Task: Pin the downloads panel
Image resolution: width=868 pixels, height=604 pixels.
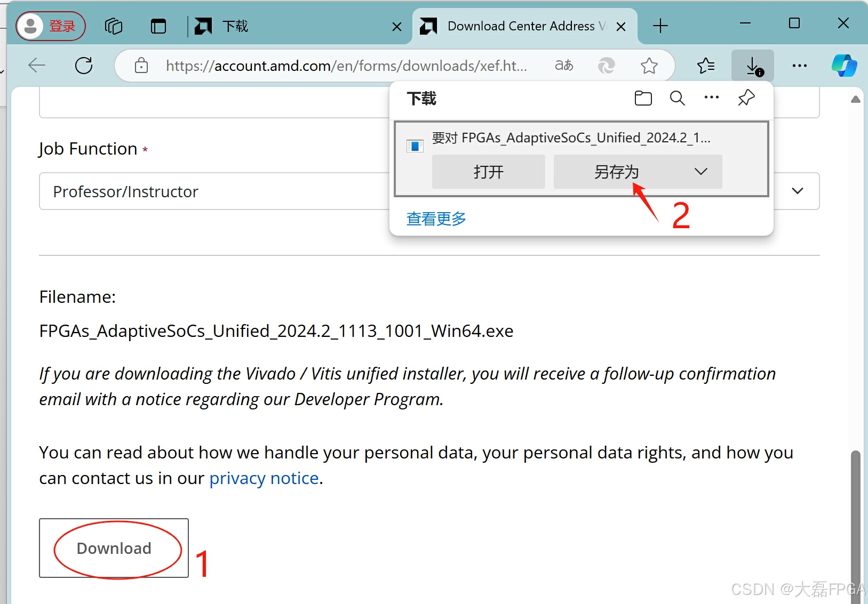Action: [746, 98]
